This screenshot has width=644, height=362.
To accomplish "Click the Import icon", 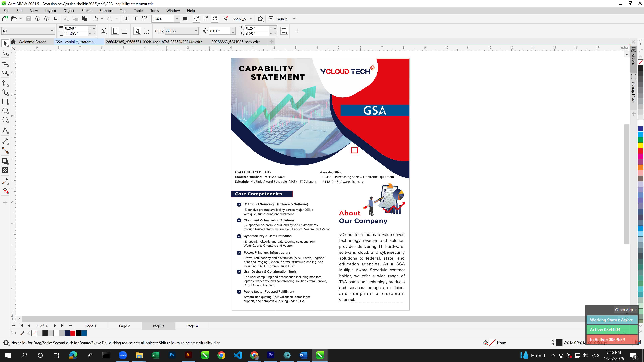I will [126, 19].
